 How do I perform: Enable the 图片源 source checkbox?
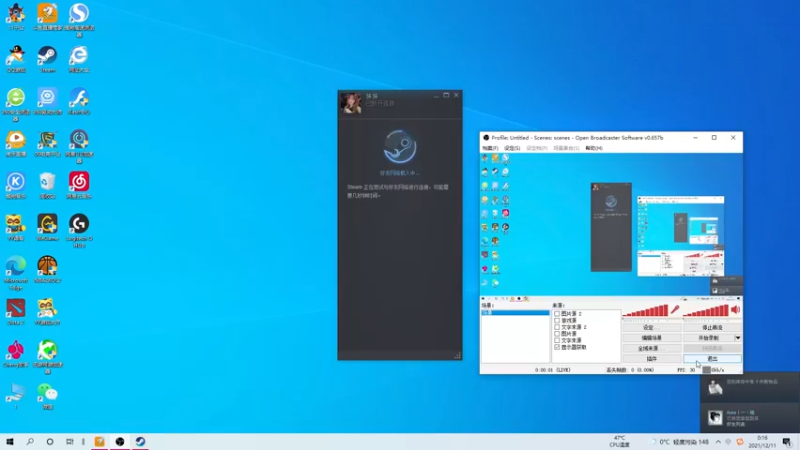tap(557, 334)
